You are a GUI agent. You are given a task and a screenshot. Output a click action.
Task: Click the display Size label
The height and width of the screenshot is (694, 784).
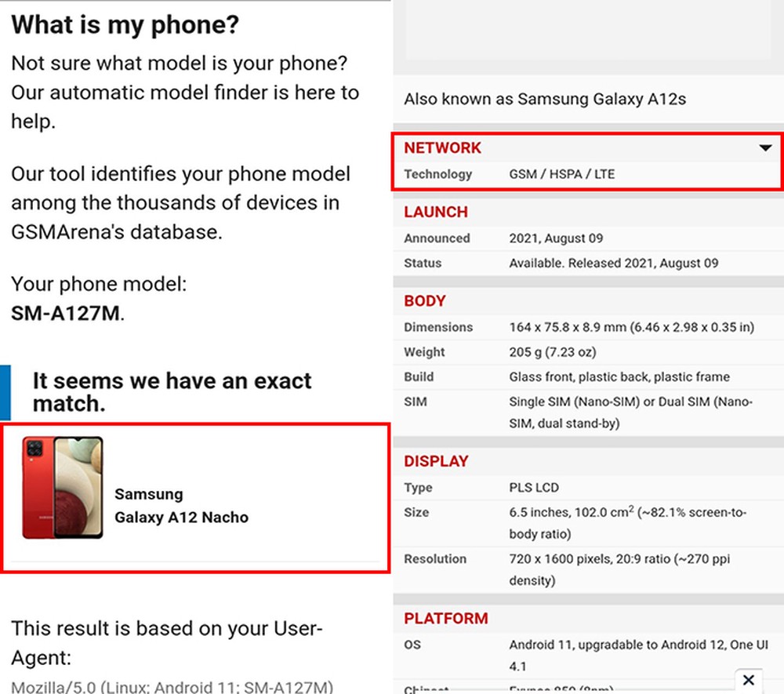(x=416, y=512)
